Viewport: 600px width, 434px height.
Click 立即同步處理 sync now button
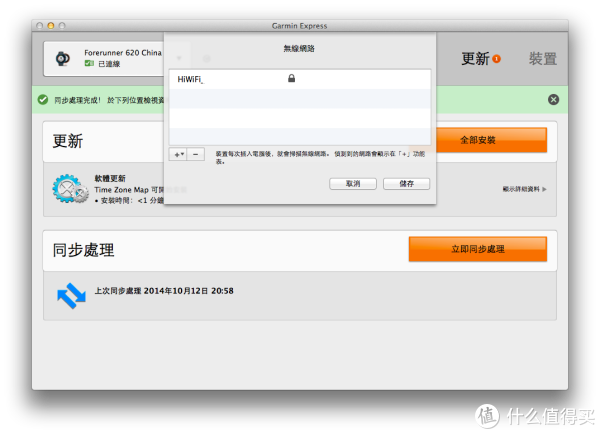[x=478, y=249]
